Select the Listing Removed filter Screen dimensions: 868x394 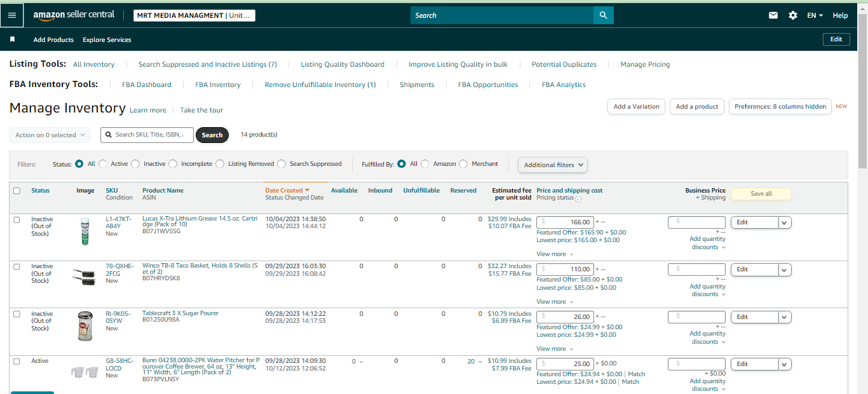coord(220,164)
